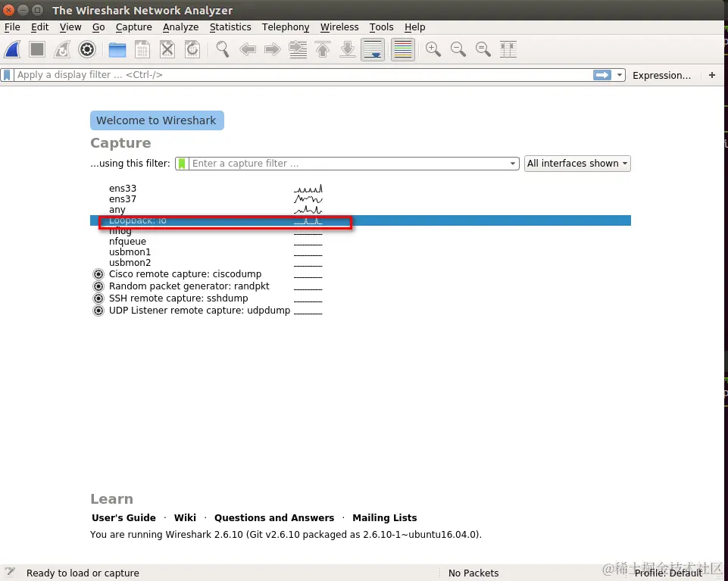Click Profile: Default in status bar
The width and height of the screenshot is (728, 581).
(x=668, y=573)
